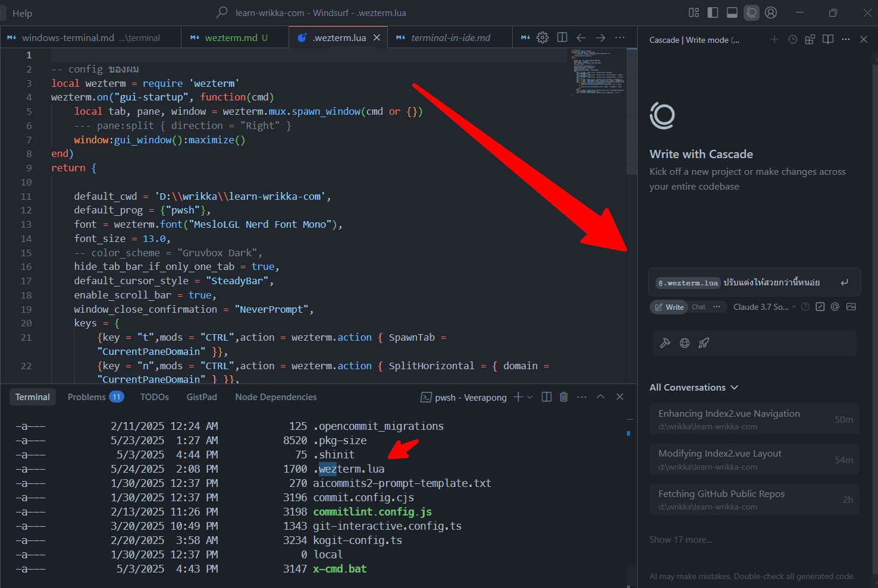
Task: Open more Cascade mode options ellipsis
Action: (x=717, y=307)
